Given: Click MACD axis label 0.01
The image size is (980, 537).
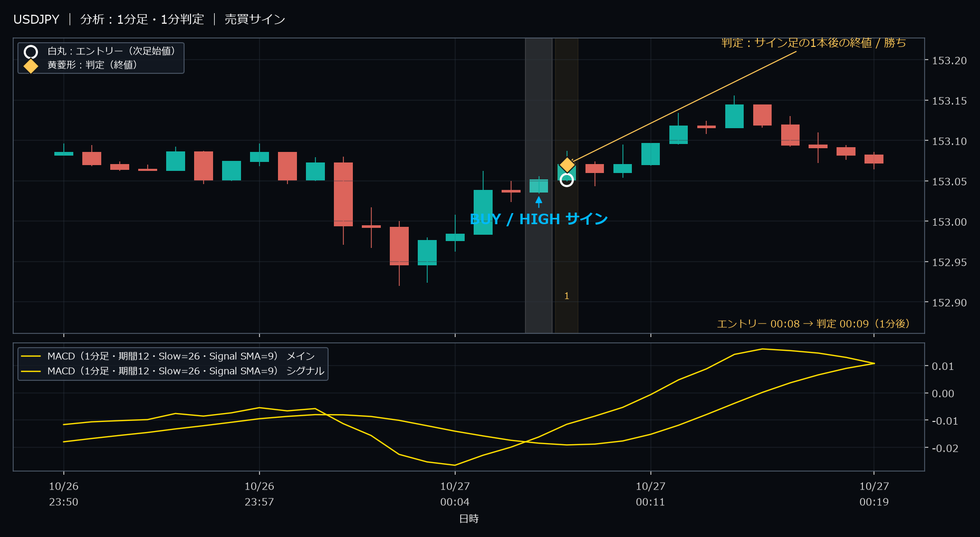Looking at the screenshot, I should coord(943,366).
